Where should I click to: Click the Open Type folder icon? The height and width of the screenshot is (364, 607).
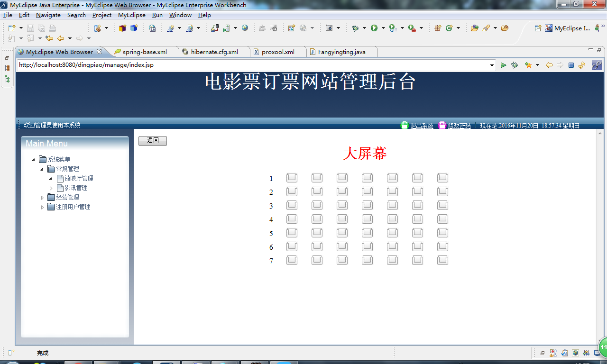474,28
